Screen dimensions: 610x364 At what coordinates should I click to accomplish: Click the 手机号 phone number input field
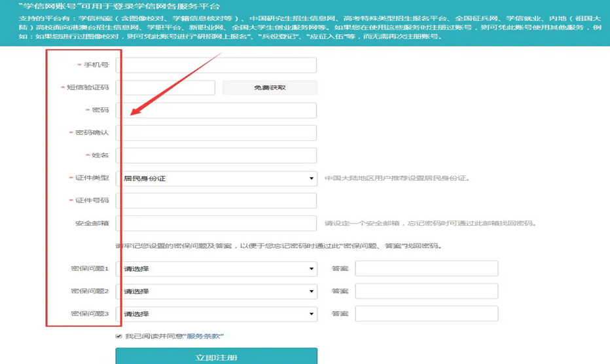pyautogui.click(x=216, y=65)
